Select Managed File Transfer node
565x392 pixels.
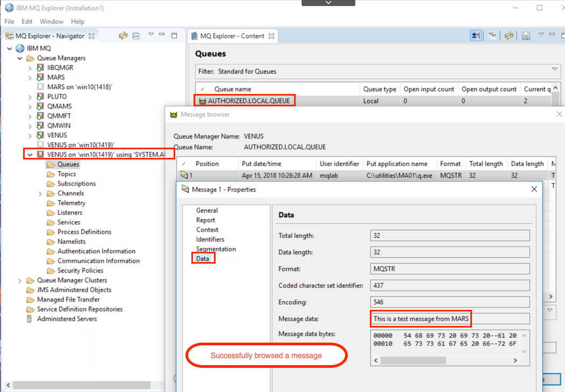[68, 300]
